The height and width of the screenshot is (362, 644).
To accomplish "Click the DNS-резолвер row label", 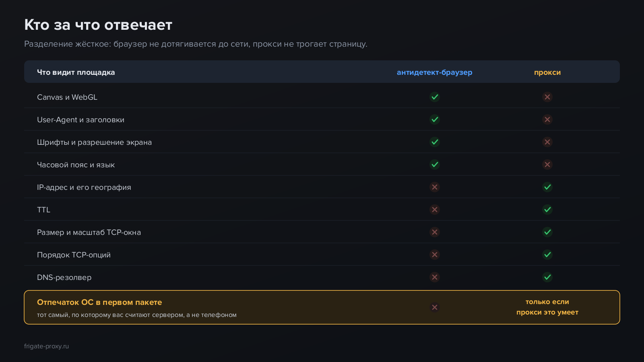I will (x=64, y=278).
